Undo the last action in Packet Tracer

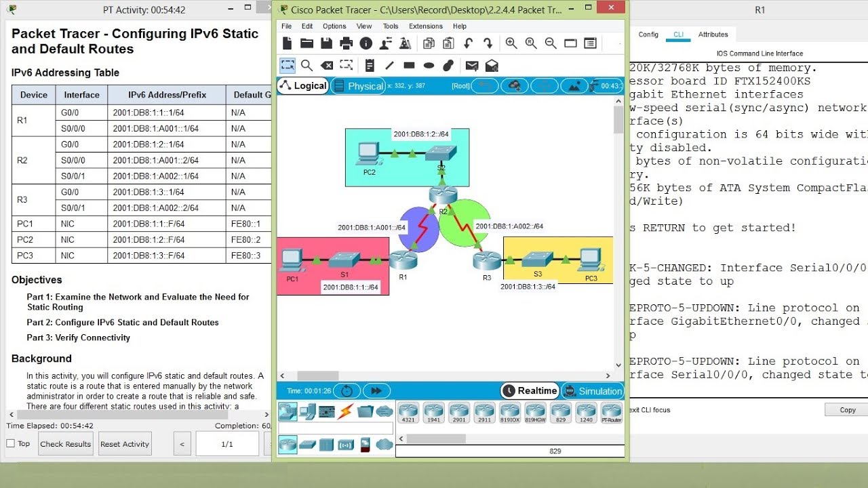point(468,43)
